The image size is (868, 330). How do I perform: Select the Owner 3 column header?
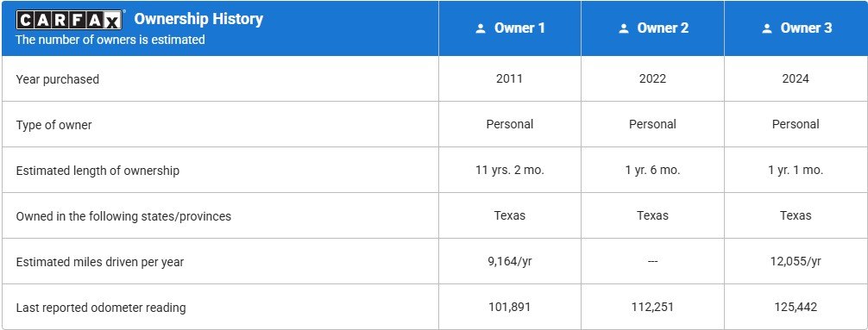pyautogui.click(x=796, y=28)
